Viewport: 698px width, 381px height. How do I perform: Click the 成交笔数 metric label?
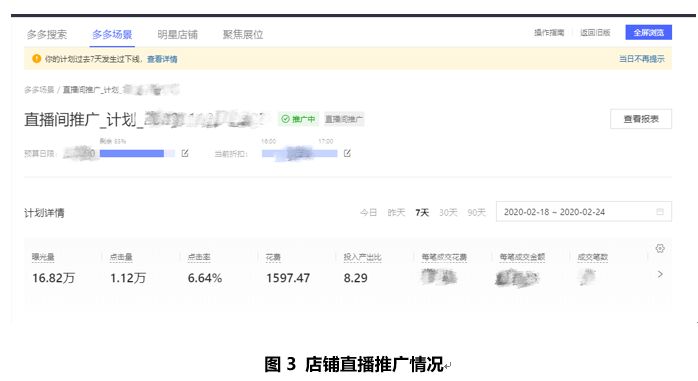(592, 257)
